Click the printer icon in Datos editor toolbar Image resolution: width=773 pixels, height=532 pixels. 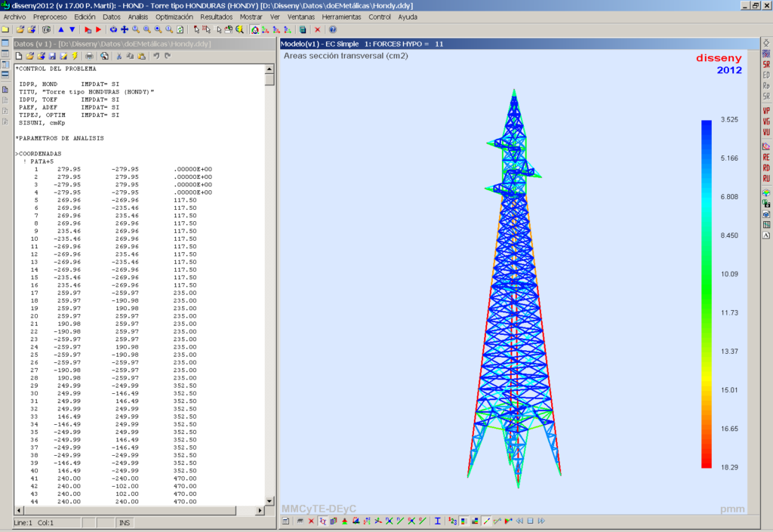pyautogui.click(x=89, y=56)
